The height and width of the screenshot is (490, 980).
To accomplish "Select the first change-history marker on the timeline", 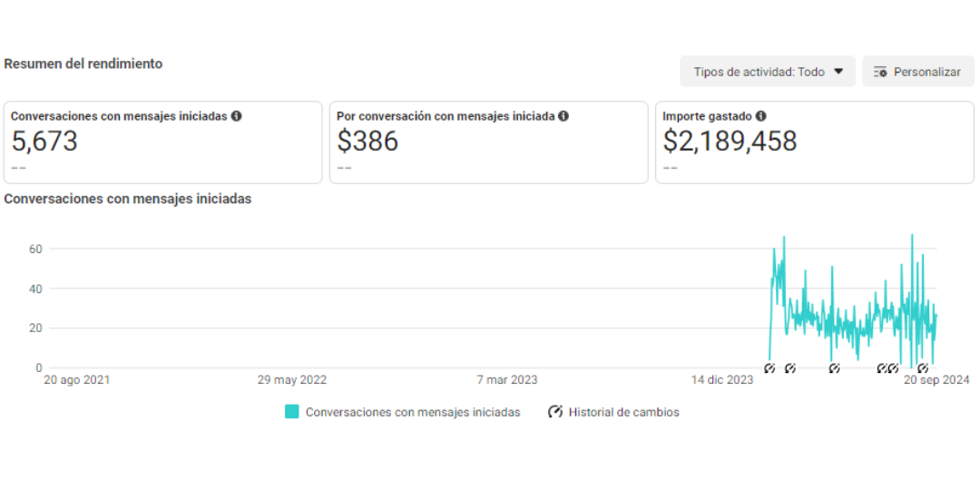I will 769,368.
